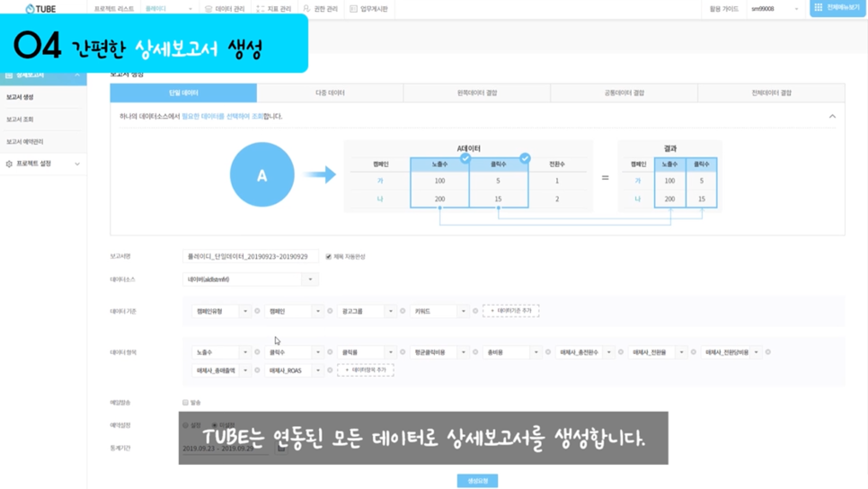Open 권한 관리 via its person icon
The height and width of the screenshot is (489, 868).
[x=306, y=9]
